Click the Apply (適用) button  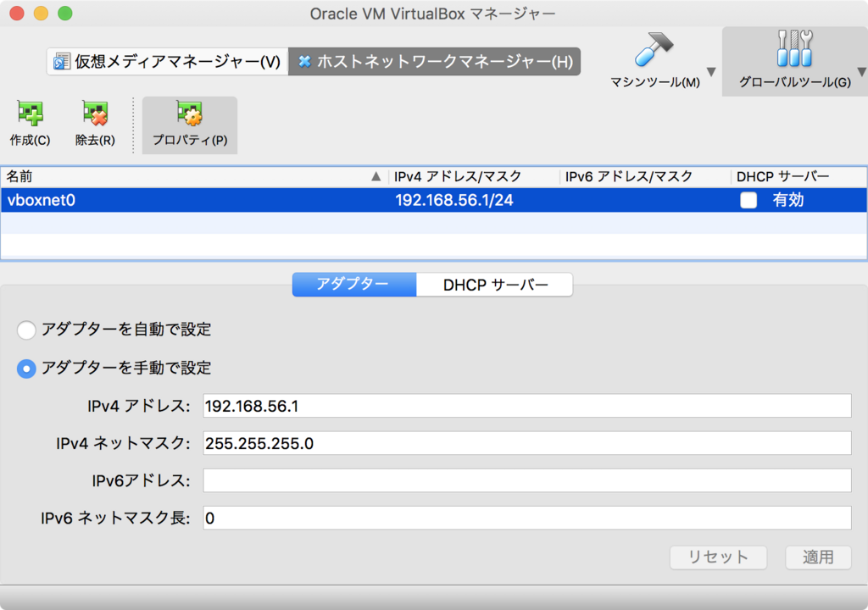(x=818, y=557)
